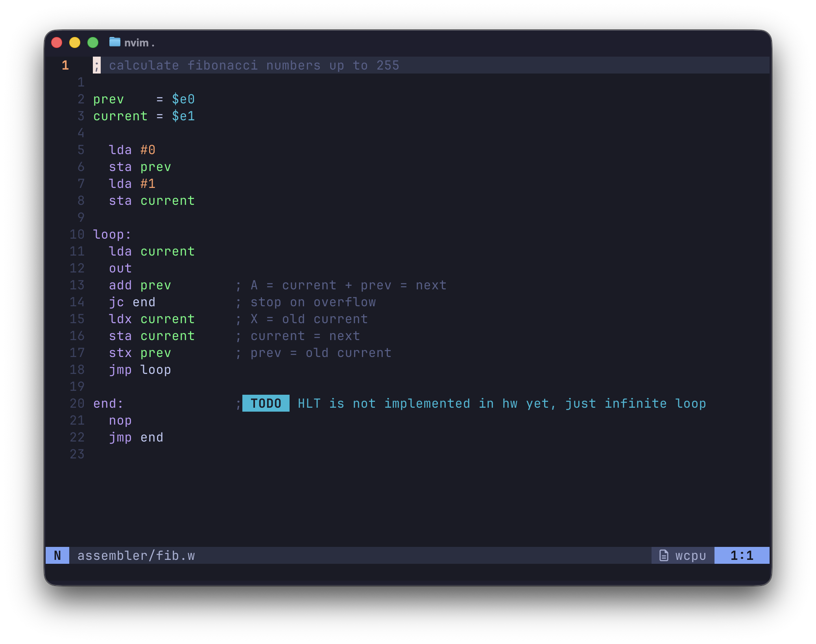Image resolution: width=816 pixels, height=644 pixels.
Task: Click the nop instruction on line 21
Action: [x=120, y=420]
